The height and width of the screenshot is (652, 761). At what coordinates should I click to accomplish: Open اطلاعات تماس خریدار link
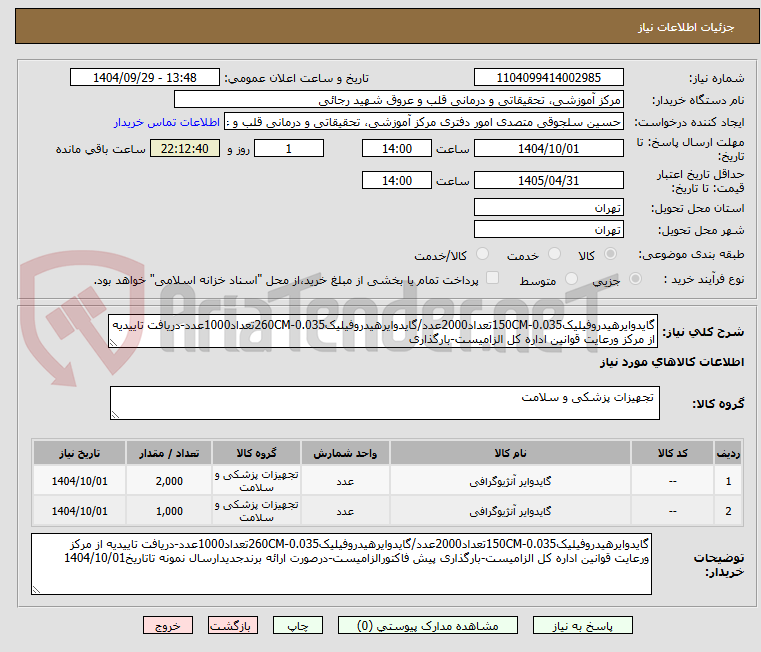click(x=167, y=122)
